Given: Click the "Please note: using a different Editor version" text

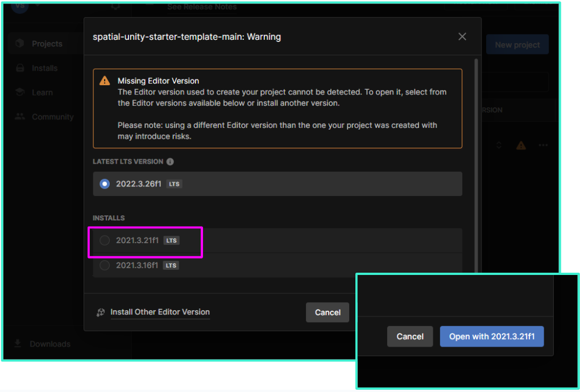Looking at the screenshot, I should coord(277,131).
